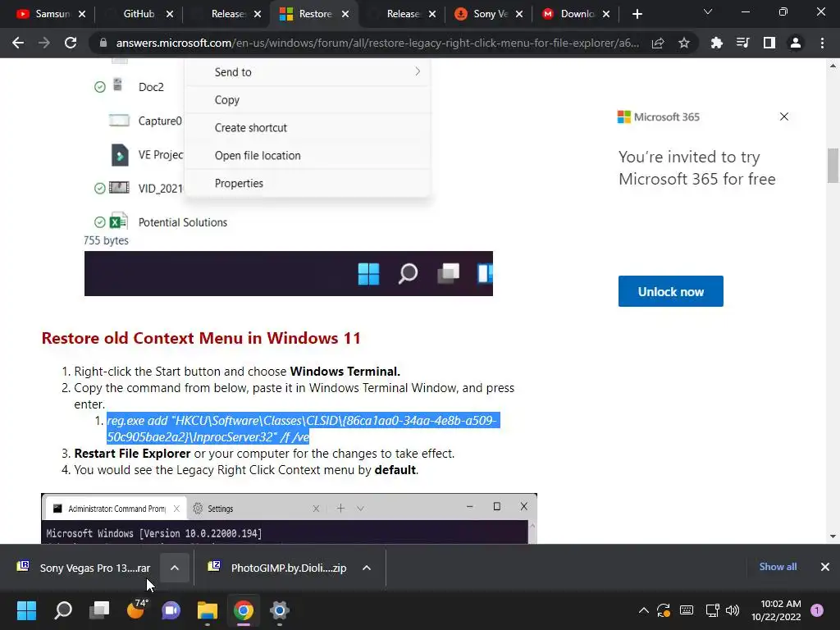Open Settings gear on the taskbar
Image resolution: width=840 pixels, height=630 pixels.
coord(280,610)
